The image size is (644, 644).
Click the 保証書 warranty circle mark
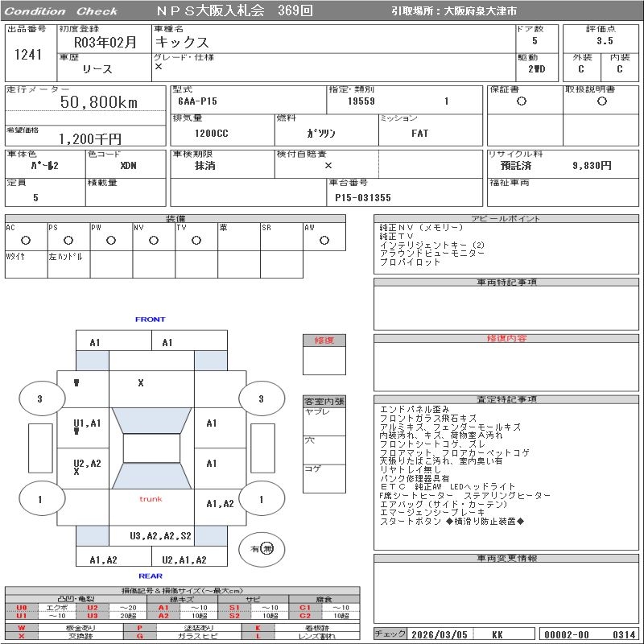point(522,101)
